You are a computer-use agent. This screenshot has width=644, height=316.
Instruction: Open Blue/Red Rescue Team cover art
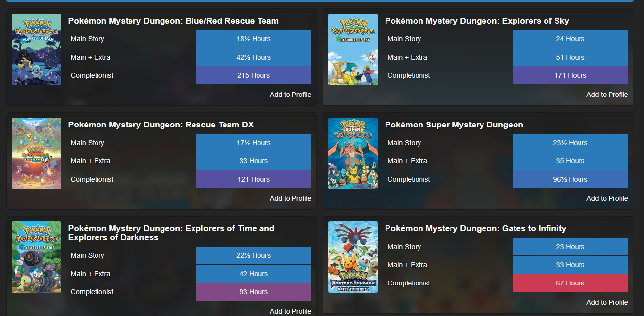point(36,49)
